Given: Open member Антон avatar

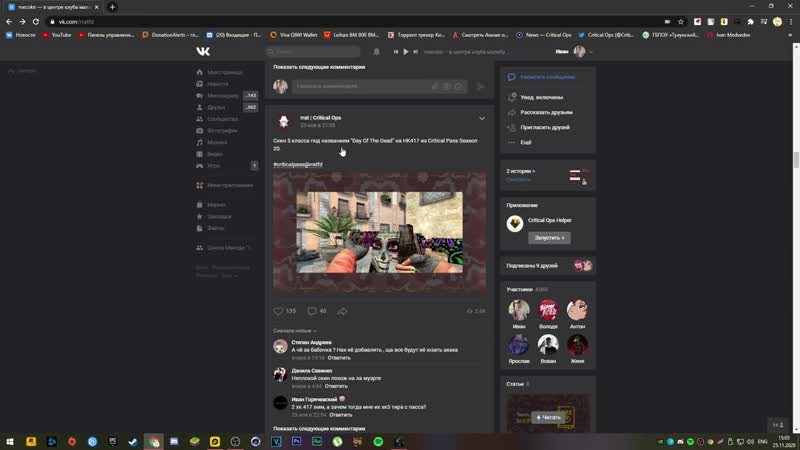Looking at the screenshot, I should 577,310.
